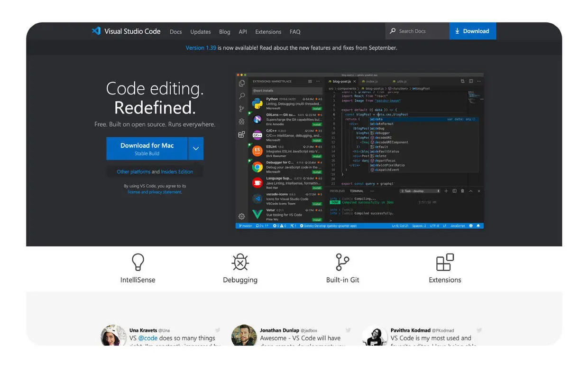Click the master branch in preview status bar

click(x=246, y=226)
